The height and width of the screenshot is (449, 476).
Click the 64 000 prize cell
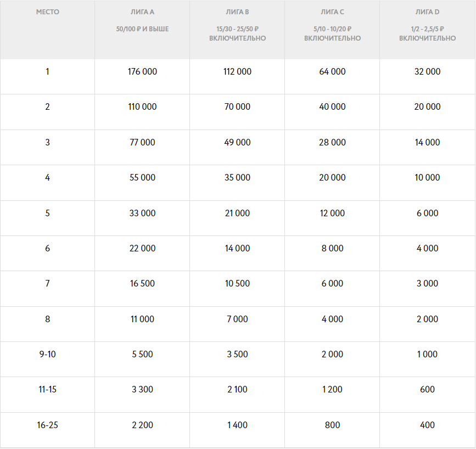click(x=332, y=71)
